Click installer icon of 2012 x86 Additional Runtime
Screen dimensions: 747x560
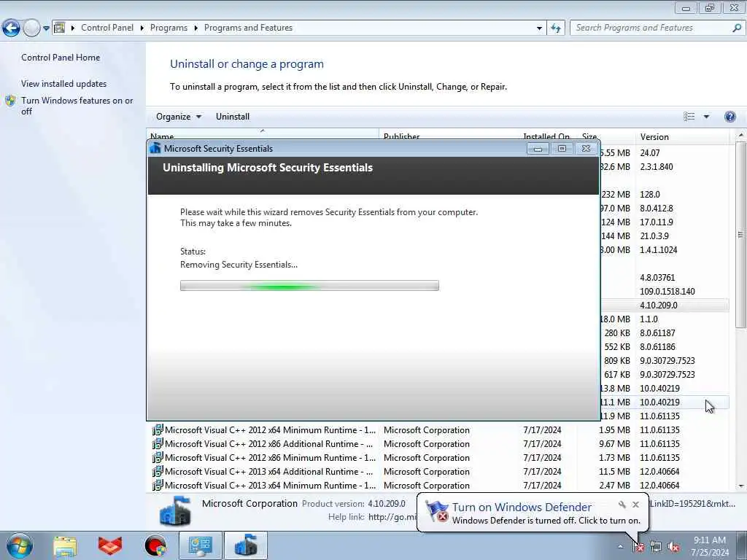(x=158, y=444)
